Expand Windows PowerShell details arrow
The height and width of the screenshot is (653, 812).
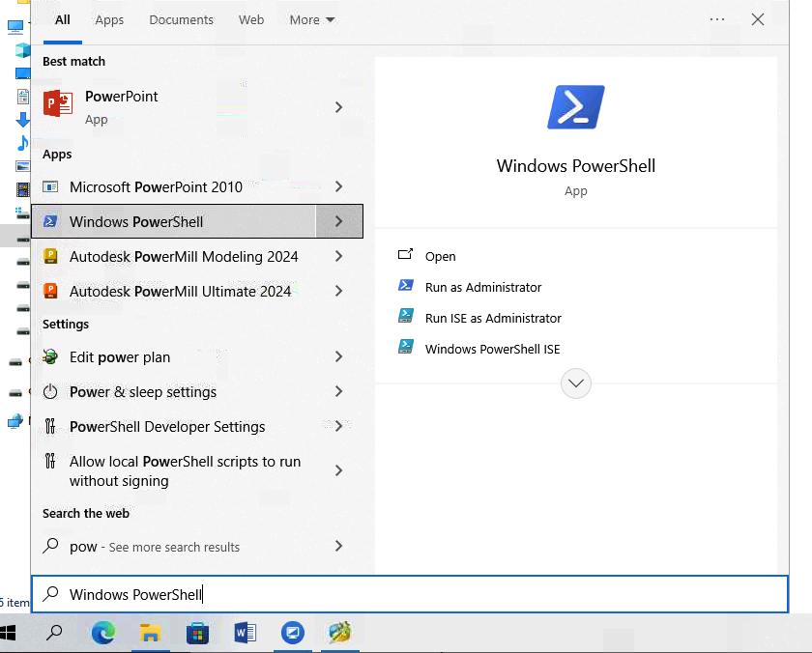pyautogui.click(x=338, y=221)
